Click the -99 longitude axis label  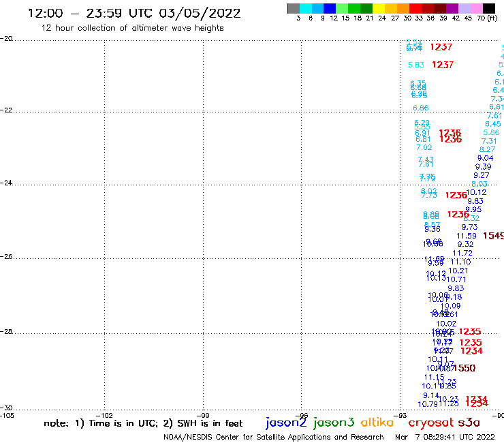click(x=203, y=415)
